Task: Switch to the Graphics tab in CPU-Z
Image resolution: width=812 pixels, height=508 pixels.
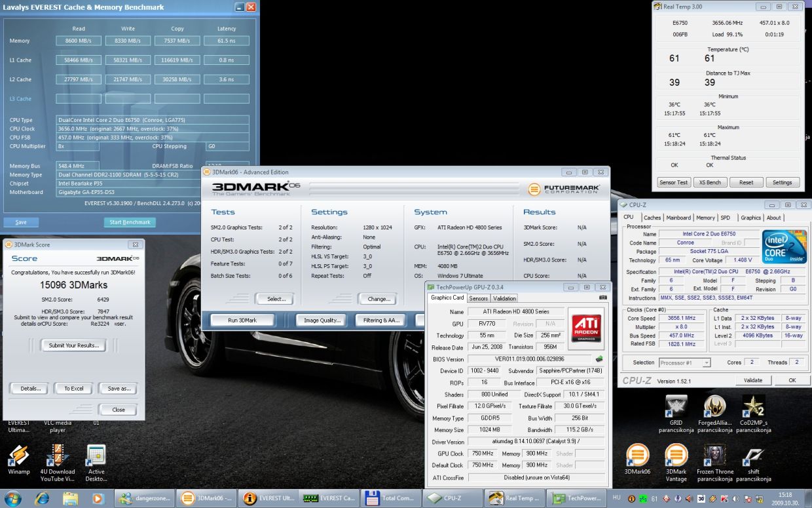Action: pos(750,218)
